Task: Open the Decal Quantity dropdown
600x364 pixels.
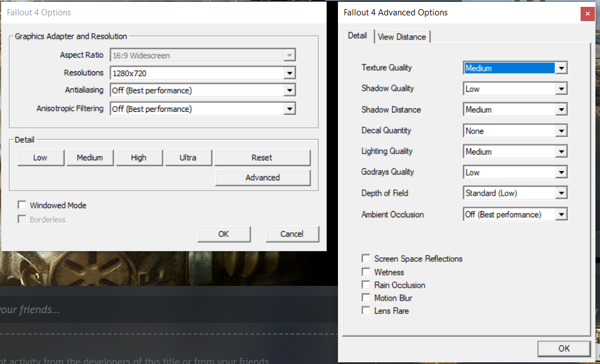Action: click(515, 131)
